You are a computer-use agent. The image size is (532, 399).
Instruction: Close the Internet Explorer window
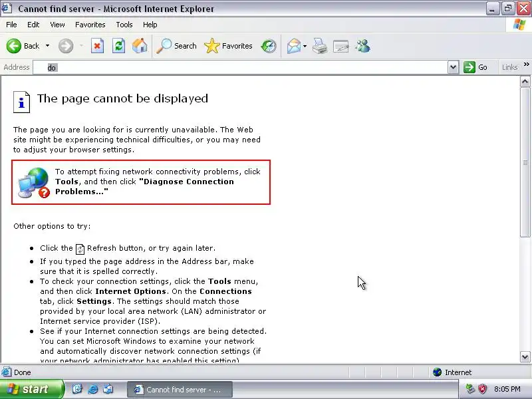click(523, 9)
